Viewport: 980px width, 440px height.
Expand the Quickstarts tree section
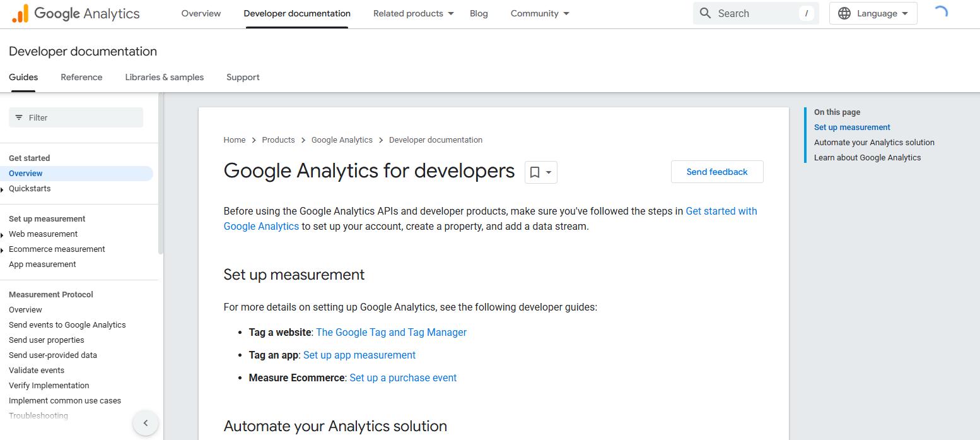pos(3,189)
